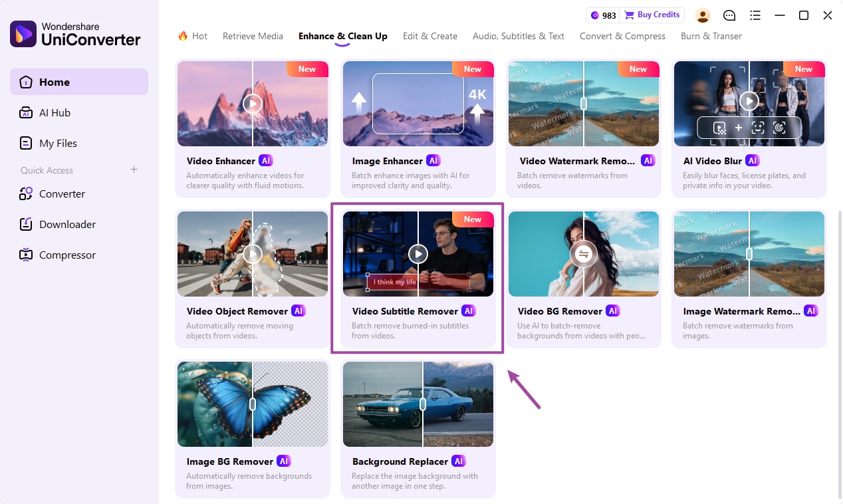Click AI badge next to Video BG Remover
Viewport: 843px width, 504px height.
click(613, 311)
